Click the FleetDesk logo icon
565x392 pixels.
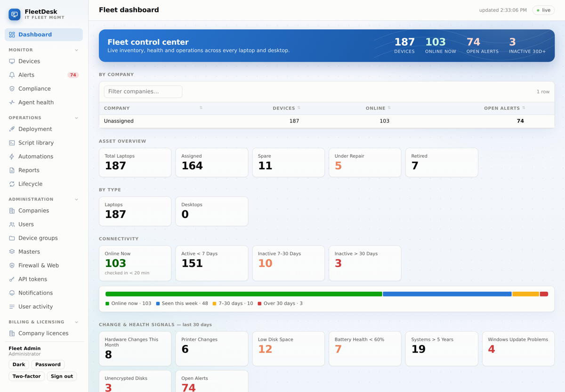15,15
